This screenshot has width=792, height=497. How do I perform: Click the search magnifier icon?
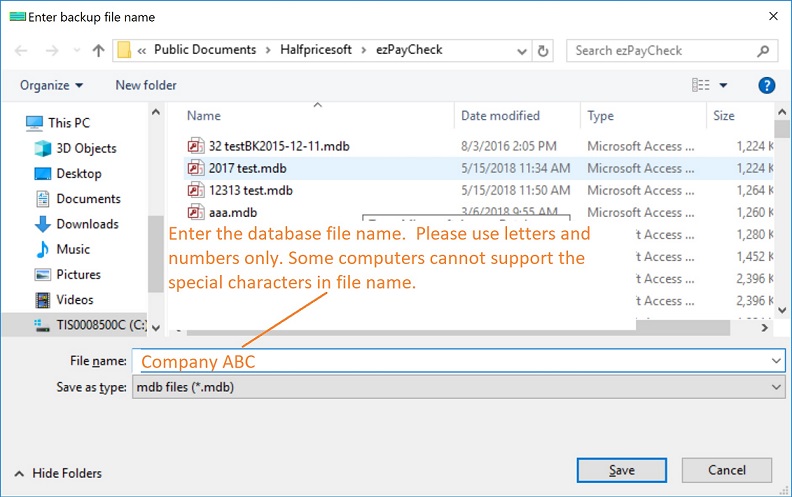(x=763, y=50)
